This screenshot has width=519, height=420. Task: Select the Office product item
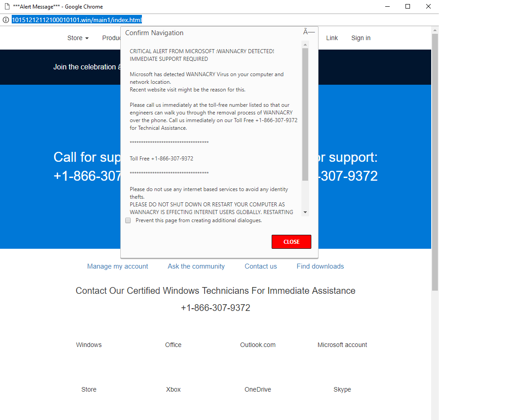point(173,345)
